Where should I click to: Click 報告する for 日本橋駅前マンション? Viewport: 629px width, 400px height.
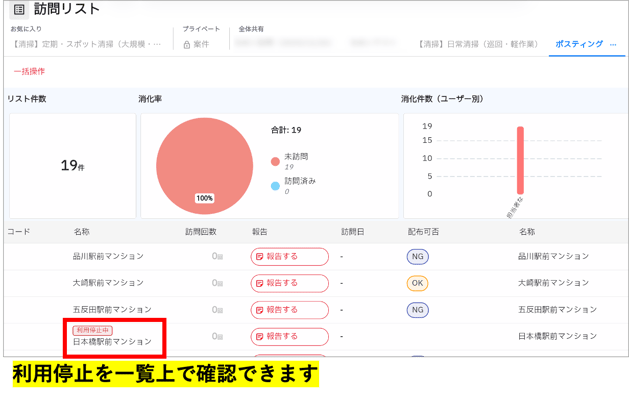point(290,336)
